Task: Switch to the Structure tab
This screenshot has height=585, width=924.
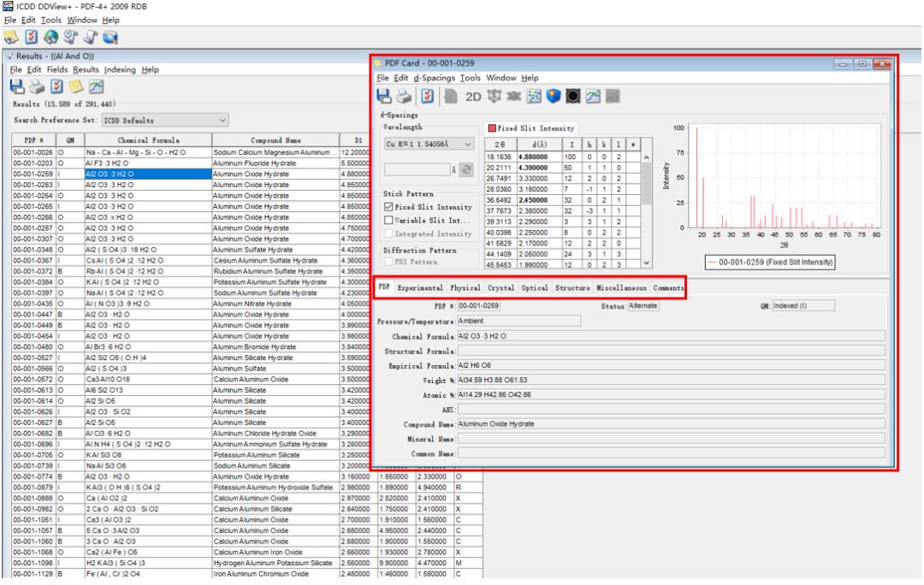Action: tap(572, 287)
